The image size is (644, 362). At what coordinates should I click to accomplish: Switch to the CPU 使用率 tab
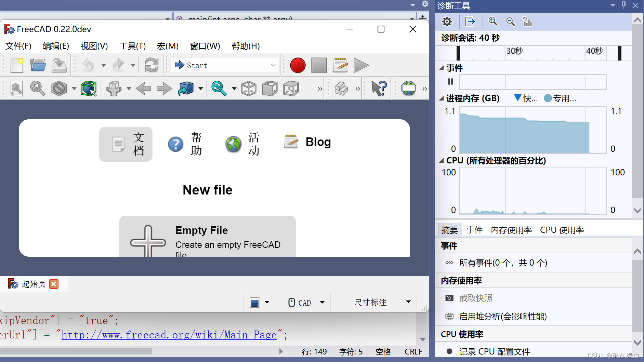tap(561, 230)
